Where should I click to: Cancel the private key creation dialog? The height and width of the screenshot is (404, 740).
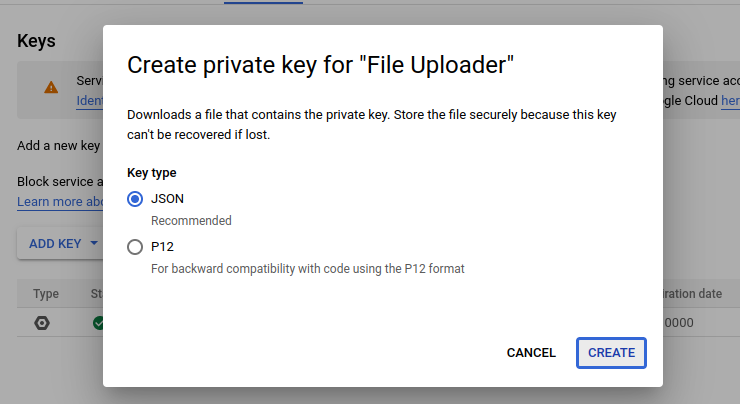coord(531,353)
